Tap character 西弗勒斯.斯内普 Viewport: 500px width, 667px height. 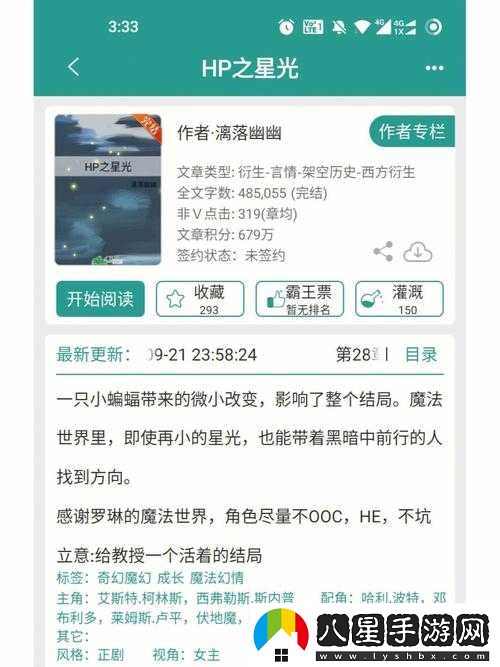245,598
